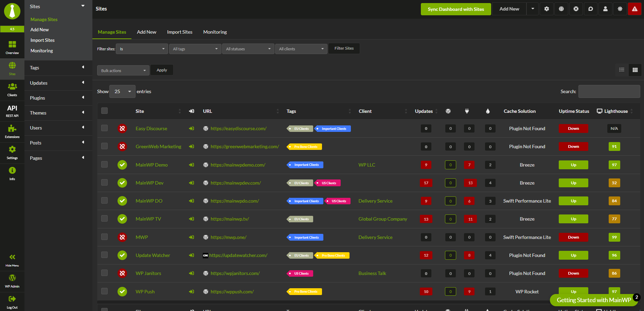This screenshot has height=311, width=644.
Task: Click the login arrow for Easy Discourse
Action: (x=192, y=128)
